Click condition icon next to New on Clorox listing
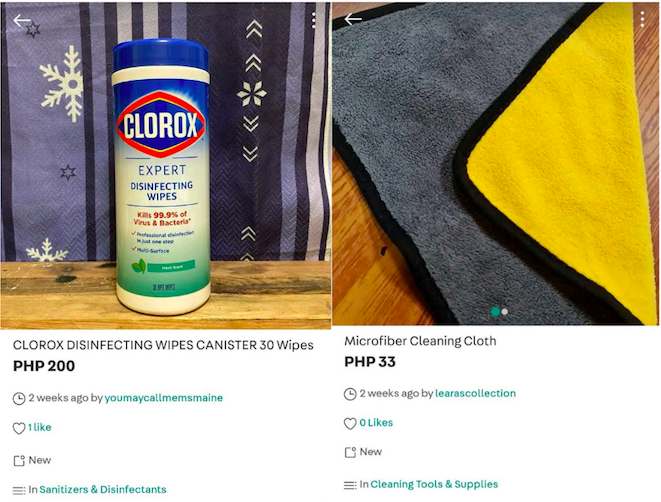661x502 pixels. [19, 461]
